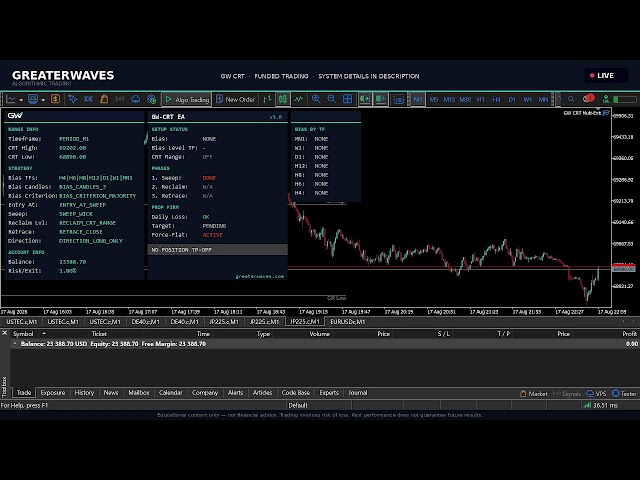The height and width of the screenshot is (480, 640).
Task: Open the Alerts tab
Action: tap(235, 393)
